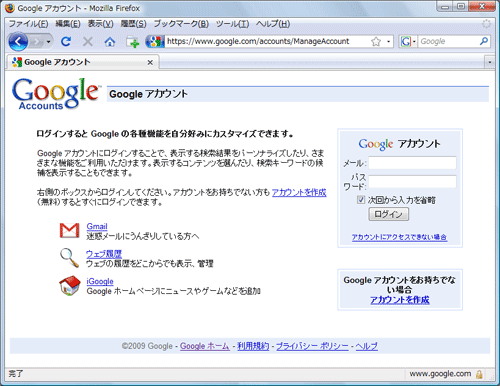Viewport: 500px width, 386px height.
Task: Click the Gmail envelope icon
Action: point(69,230)
